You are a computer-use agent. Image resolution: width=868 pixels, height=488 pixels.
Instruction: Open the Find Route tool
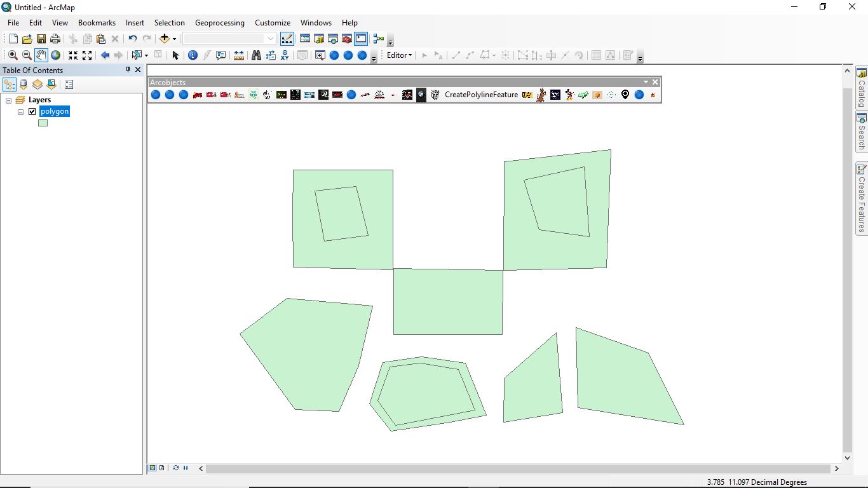click(x=271, y=55)
